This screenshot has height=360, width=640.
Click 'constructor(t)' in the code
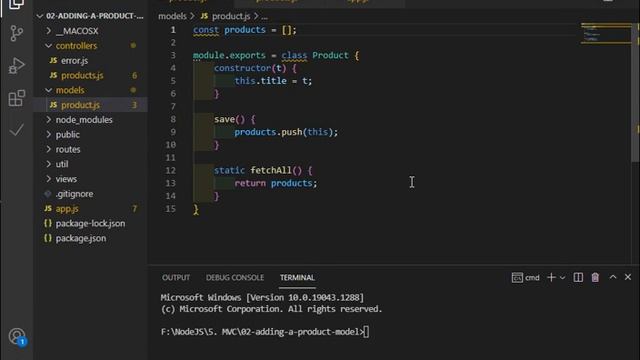pos(250,68)
